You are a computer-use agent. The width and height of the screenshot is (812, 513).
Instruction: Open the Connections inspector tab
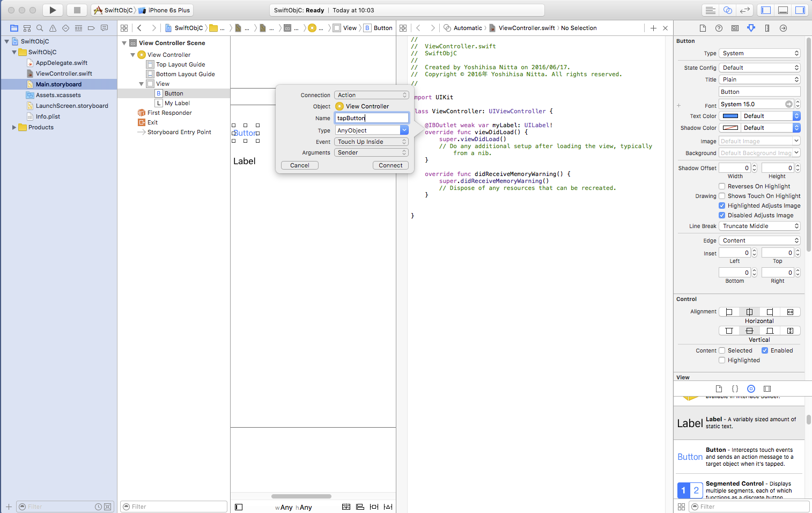[x=783, y=28]
